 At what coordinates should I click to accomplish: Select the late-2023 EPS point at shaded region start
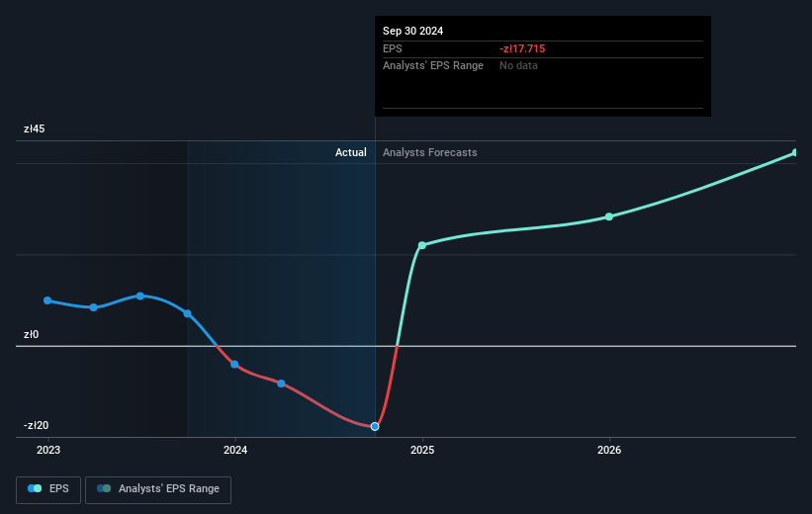(x=188, y=313)
